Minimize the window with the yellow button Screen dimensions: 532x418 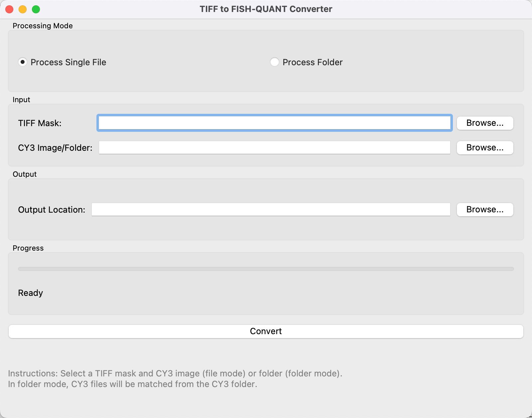pyautogui.click(x=23, y=9)
